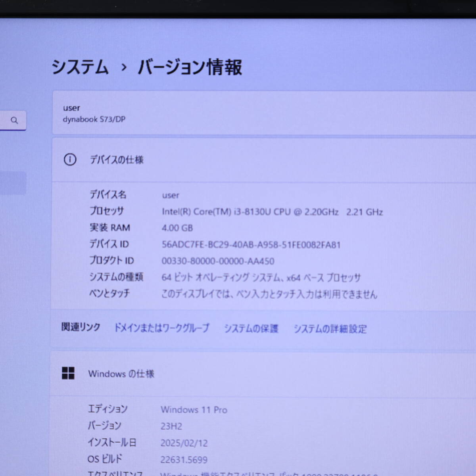Click the バージョン情報 breadcrumb heading
The width and height of the screenshot is (476, 476).
[x=190, y=67]
